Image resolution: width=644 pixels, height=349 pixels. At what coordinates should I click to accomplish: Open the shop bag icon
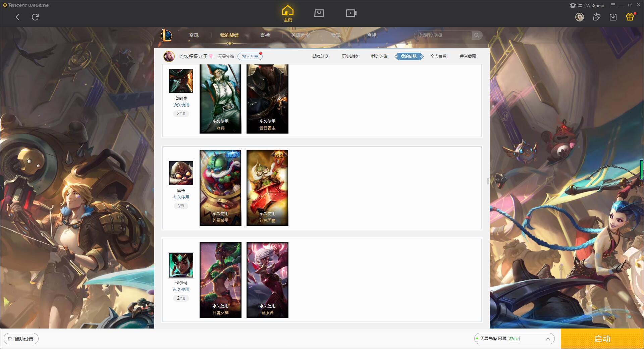click(319, 13)
